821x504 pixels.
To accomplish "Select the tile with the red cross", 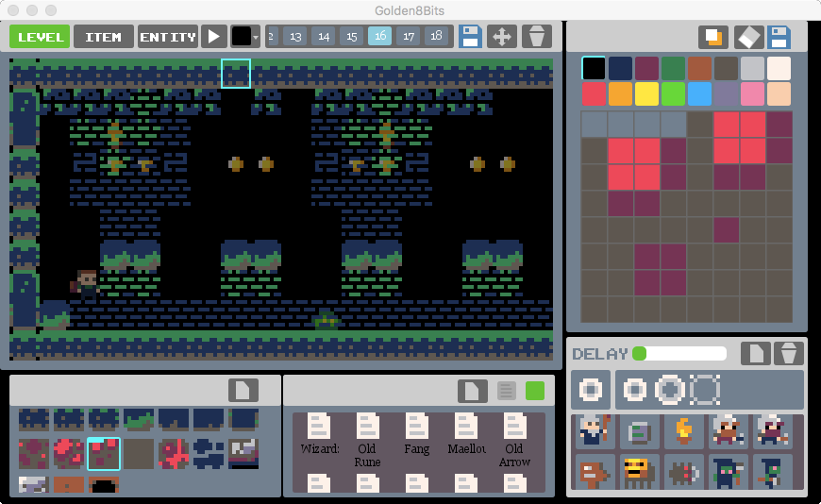I will click(x=174, y=454).
